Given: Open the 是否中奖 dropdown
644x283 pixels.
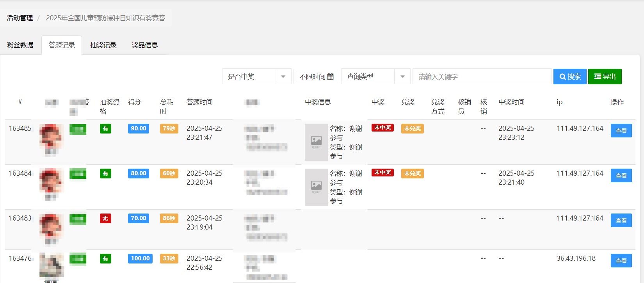Looking at the screenshot, I should click(257, 77).
